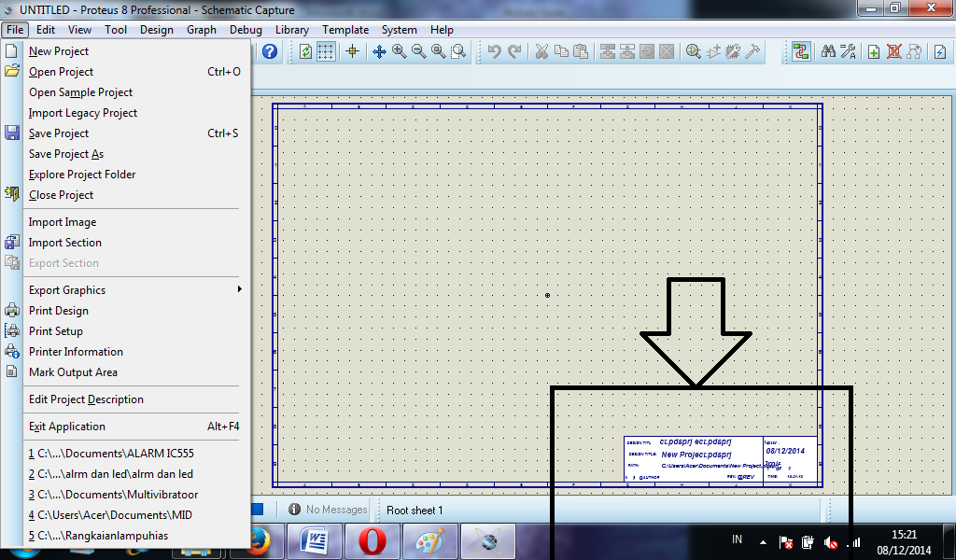Viewport: 956px width, 560px height.
Task: Open the Help question mark icon
Action: [x=270, y=51]
